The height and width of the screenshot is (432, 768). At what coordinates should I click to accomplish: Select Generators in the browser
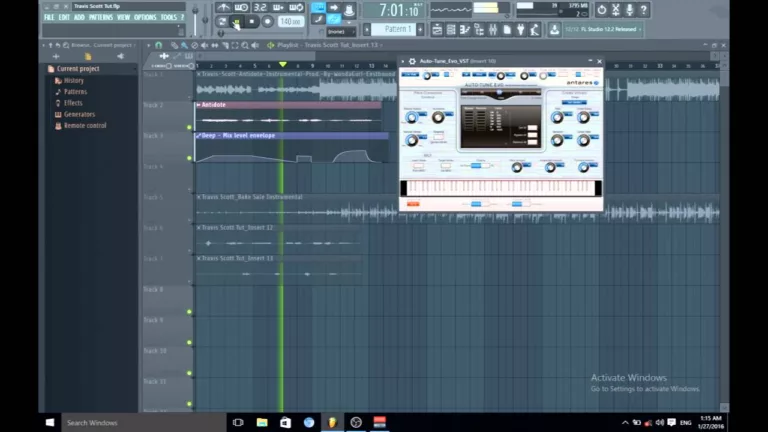click(79, 114)
